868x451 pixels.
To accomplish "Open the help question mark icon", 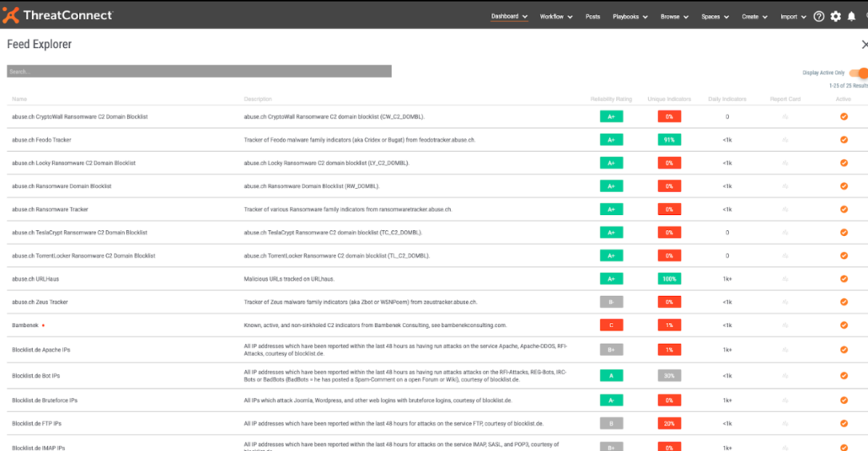I will pos(819,17).
